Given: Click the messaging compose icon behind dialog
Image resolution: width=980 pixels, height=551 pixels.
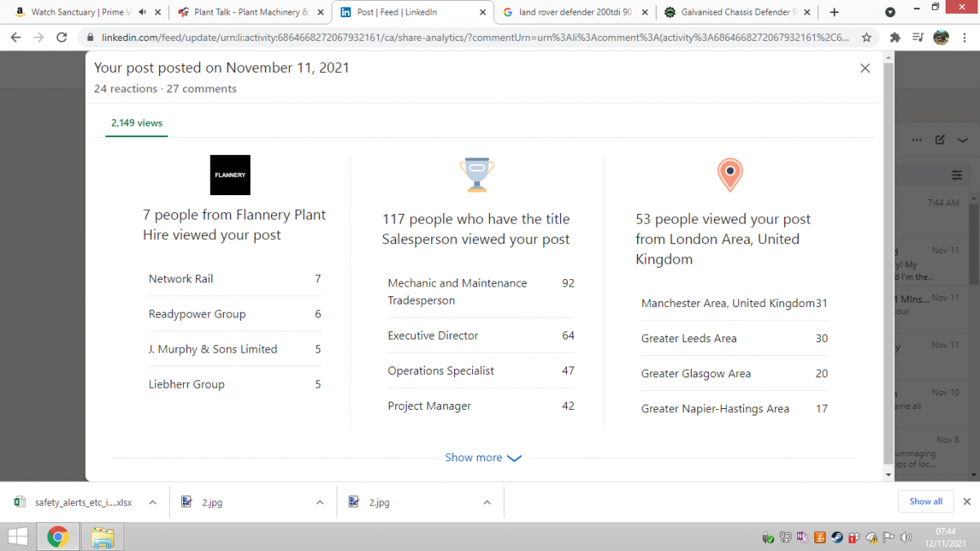Looking at the screenshot, I should click(941, 140).
